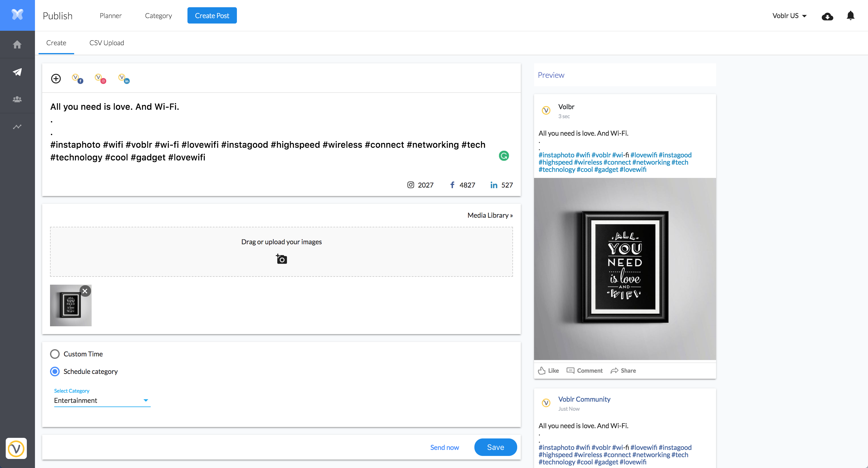Go to the Planner menu

[111, 15]
